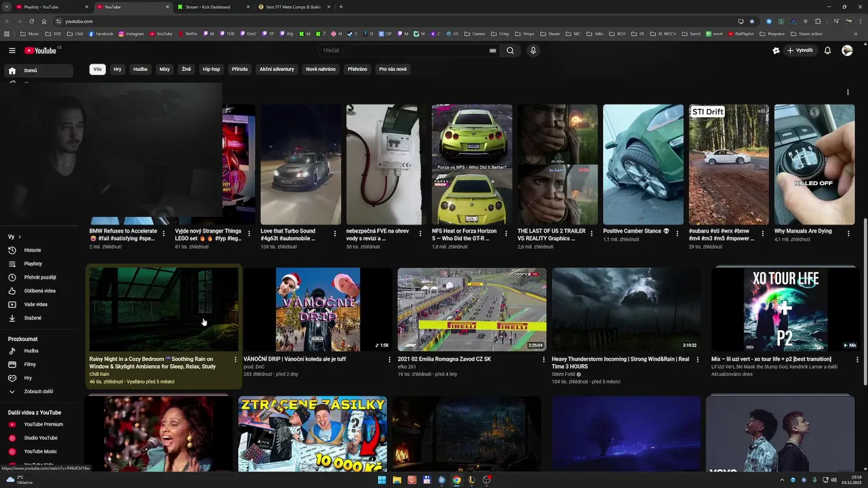This screenshot has height=488, width=868.
Task: Open a new browser tab
Action: tap(340, 7)
